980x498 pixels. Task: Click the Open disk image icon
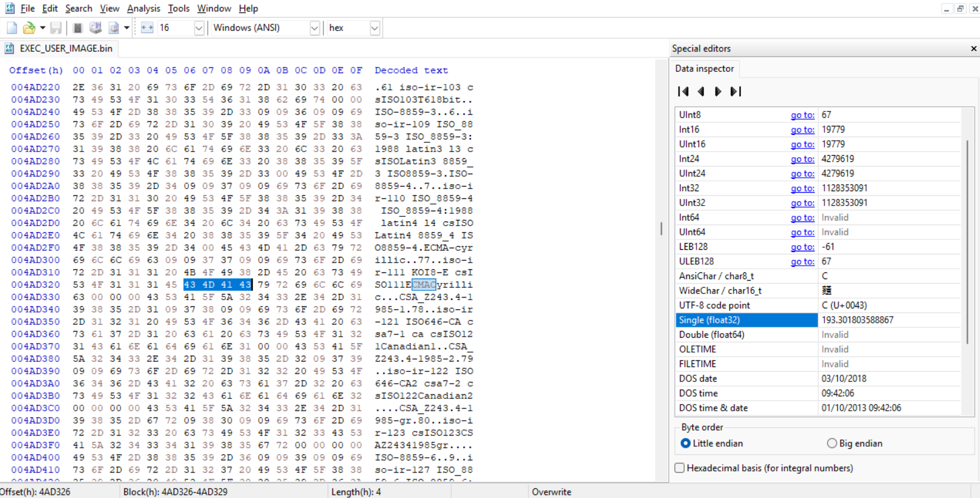114,28
